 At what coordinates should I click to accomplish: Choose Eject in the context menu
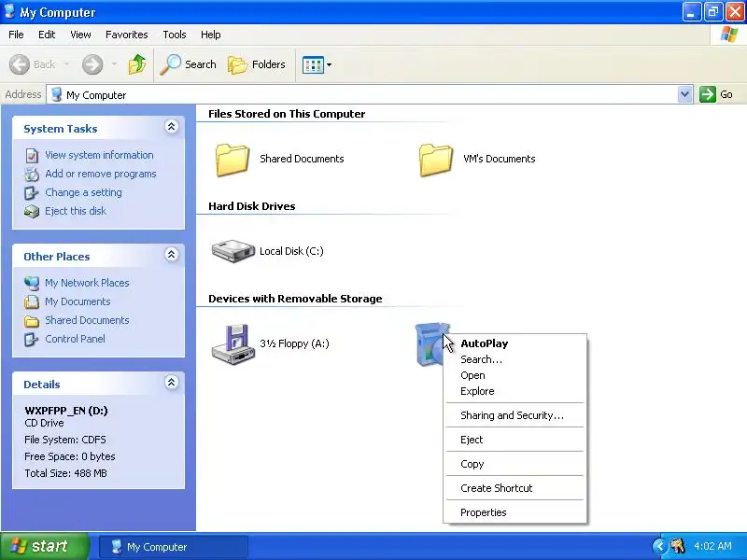tap(515, 440)
